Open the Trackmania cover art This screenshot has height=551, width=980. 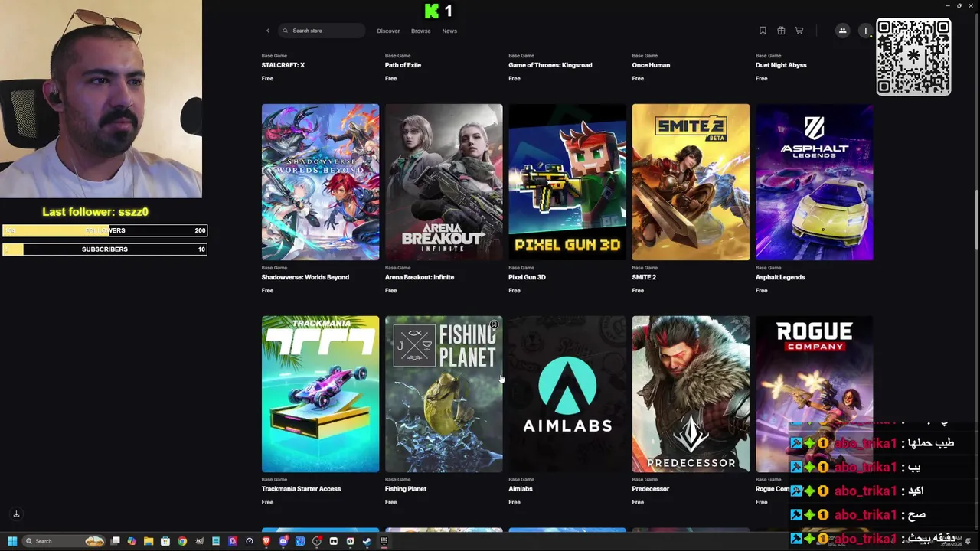pyautogui.click(x=320, y=394)
